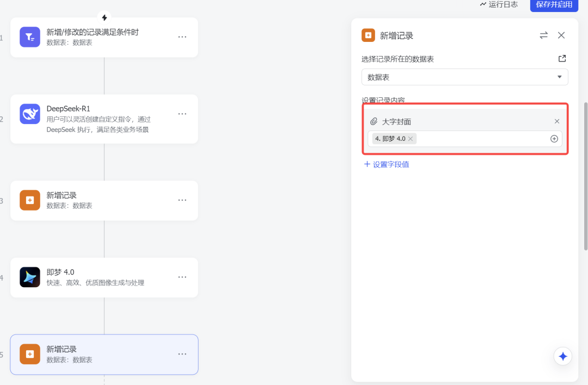Open more options menu on 即梦 4.0 node
This screenshot has height=385, width=588.
[182, 277]
